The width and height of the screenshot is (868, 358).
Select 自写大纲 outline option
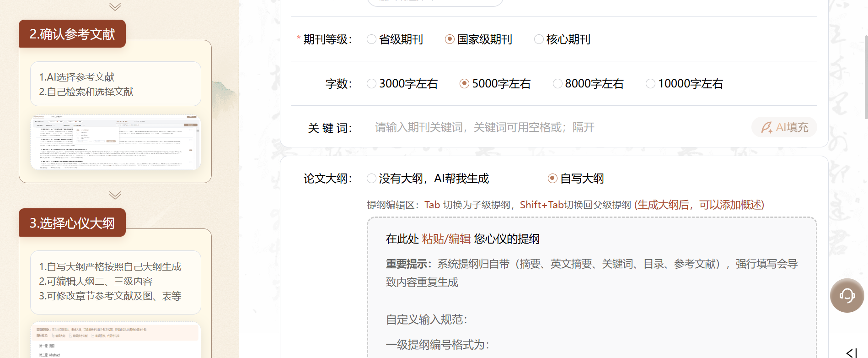click(576, 179)
